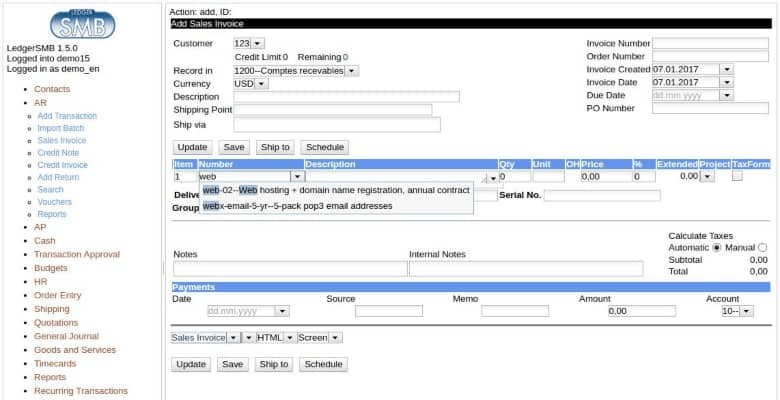The width and height of the screenshot is (780, 400).
Task: Collapse the AR sidebar menu
Action: tap(40, 103)
